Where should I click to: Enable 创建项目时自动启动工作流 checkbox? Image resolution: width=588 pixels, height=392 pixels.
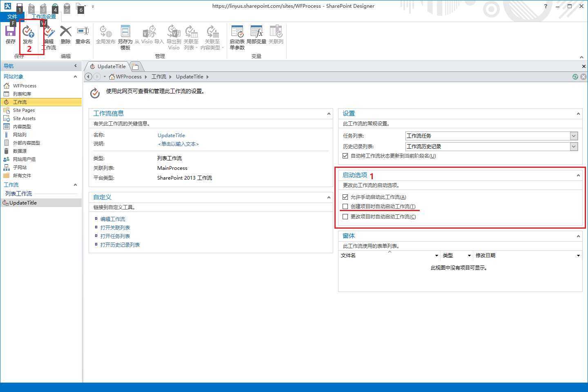click(x=345, y=207)
